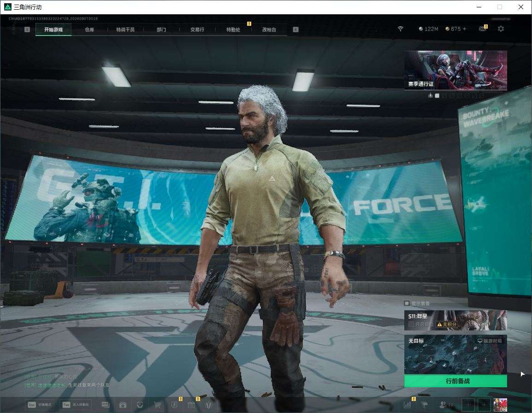The image size is (532, 413).
Task: Open the 特战干员 tab
Action: (125, 29)
